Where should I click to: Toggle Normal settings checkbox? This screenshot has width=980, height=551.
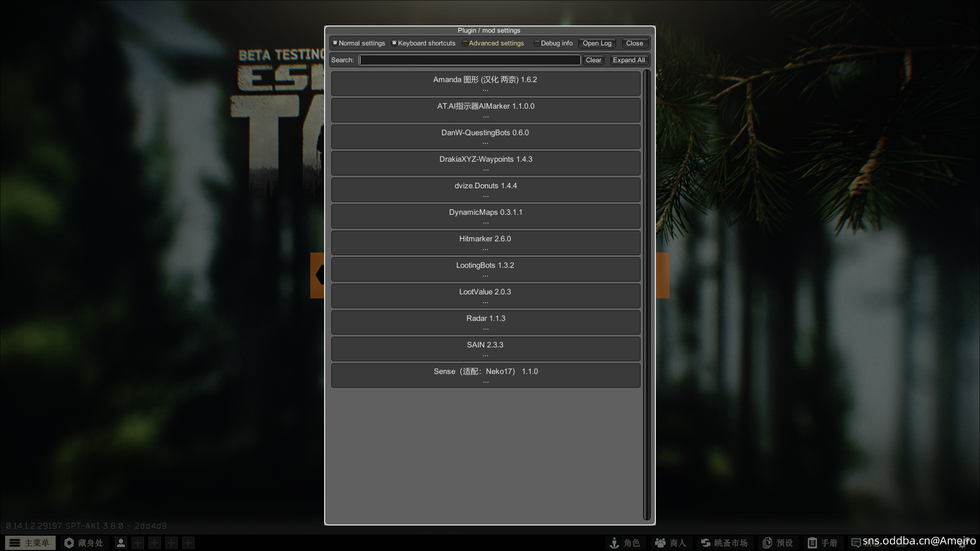pos(335,43)
